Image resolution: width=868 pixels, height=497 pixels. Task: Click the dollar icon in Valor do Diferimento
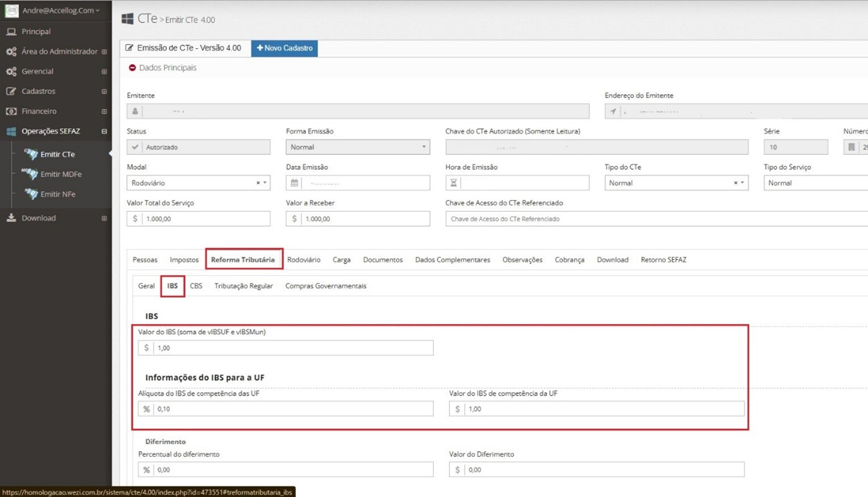(x=457, y=470)
